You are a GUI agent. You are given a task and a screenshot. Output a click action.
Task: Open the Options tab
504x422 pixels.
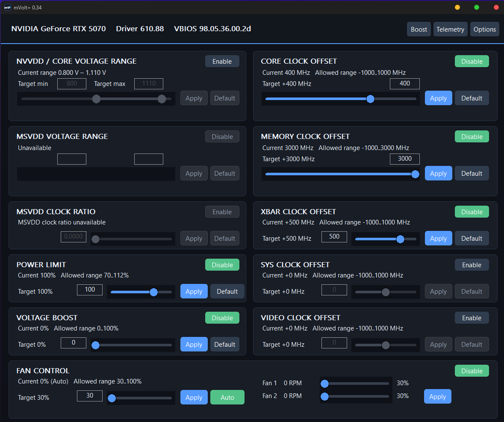[484, 29]
